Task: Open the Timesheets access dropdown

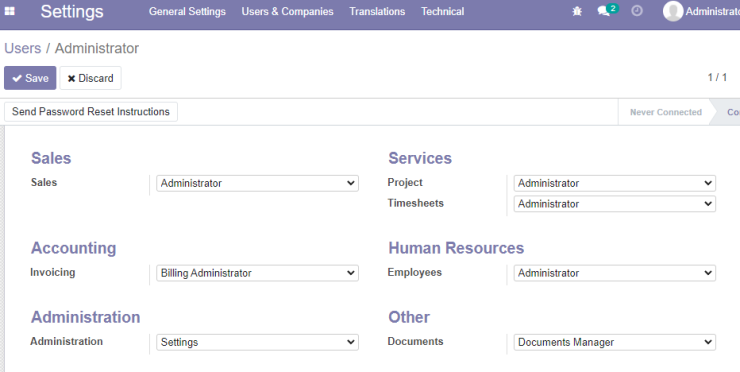Action: [x=614, y=204]
